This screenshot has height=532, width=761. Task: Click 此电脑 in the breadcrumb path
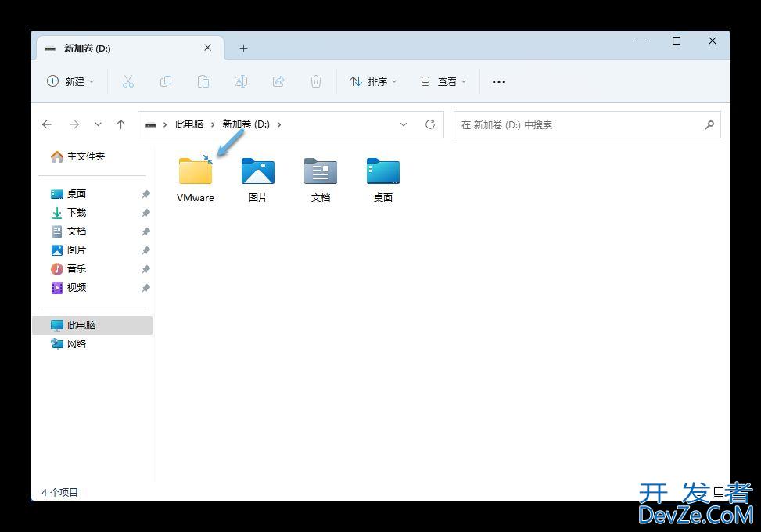188,124
